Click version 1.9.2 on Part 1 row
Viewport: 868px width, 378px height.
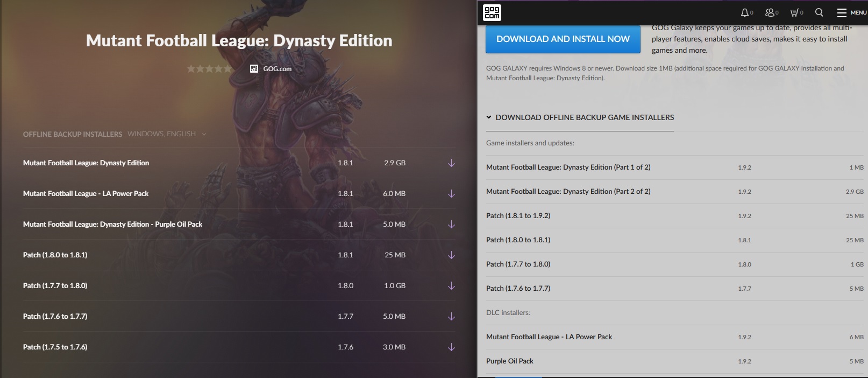point(745,168)
